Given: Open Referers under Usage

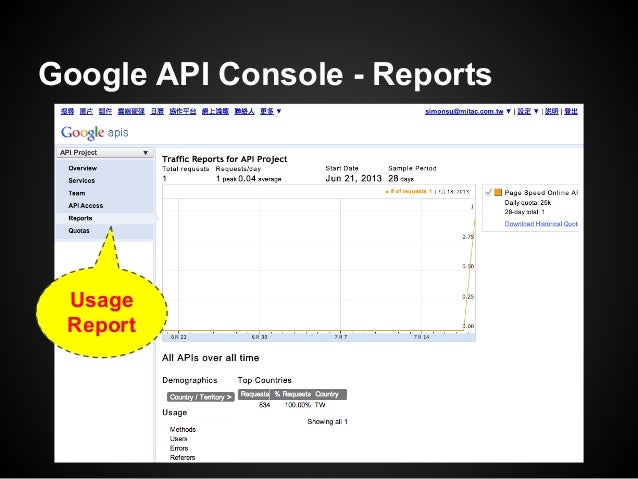Looking at the screenshot, I should [182, 457].
